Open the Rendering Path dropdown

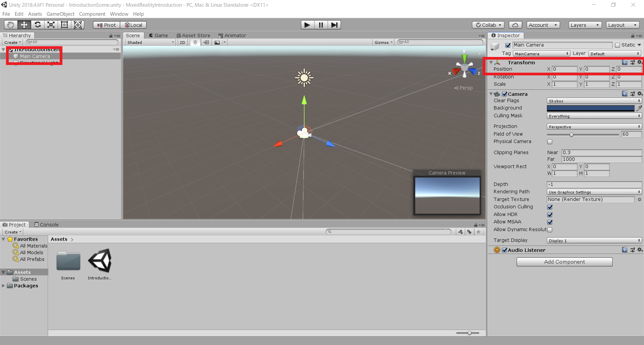point(594,192)
